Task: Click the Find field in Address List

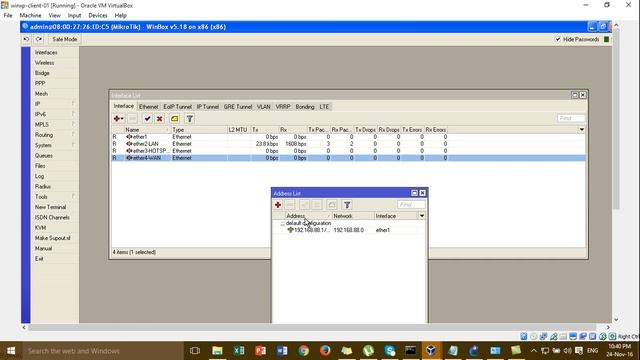Action: (411, 204)
